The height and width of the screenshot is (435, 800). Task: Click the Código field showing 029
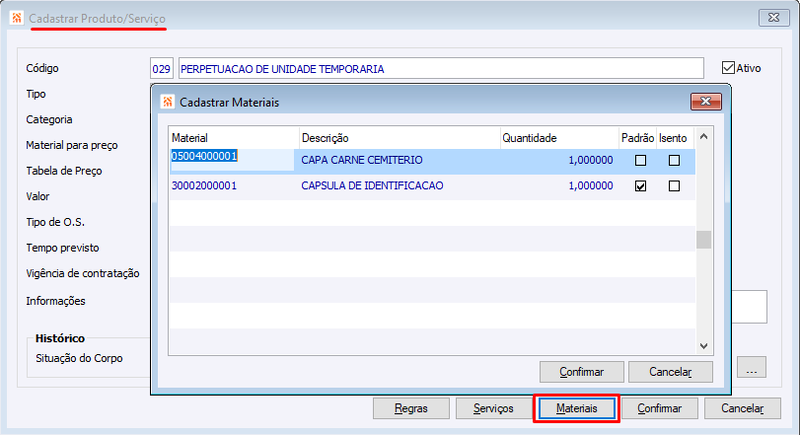(x=161, y=68)
